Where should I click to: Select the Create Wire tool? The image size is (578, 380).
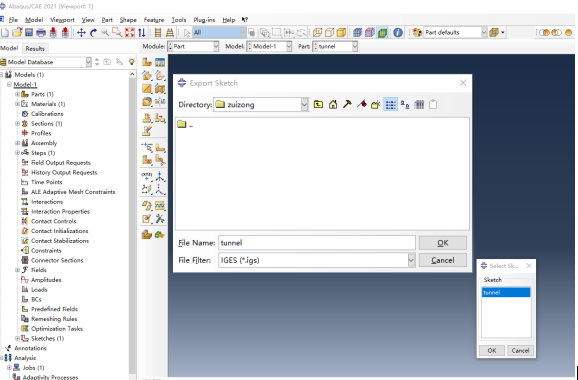tap(147, 88)
